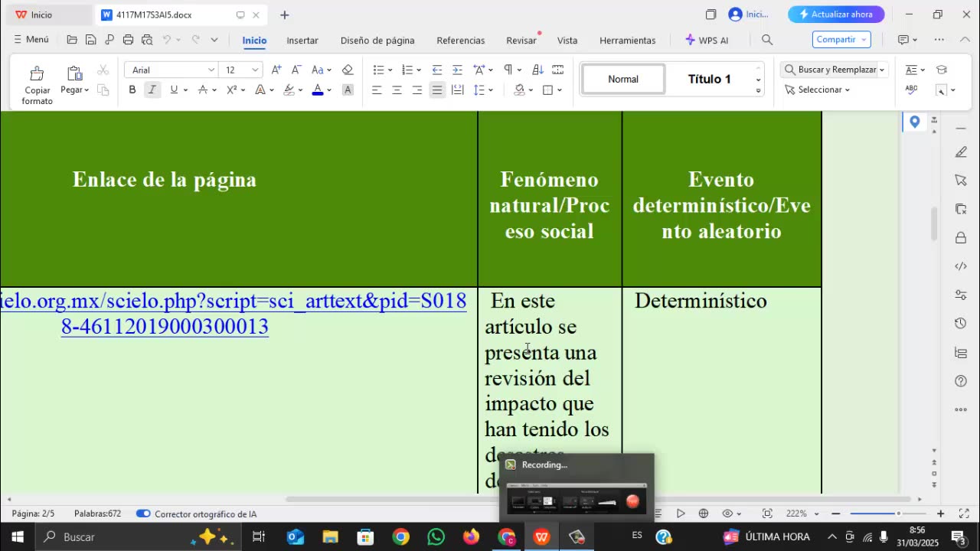Click the clear formatting eraser icon
Screen dimensions: 980x551
[348, 70]
